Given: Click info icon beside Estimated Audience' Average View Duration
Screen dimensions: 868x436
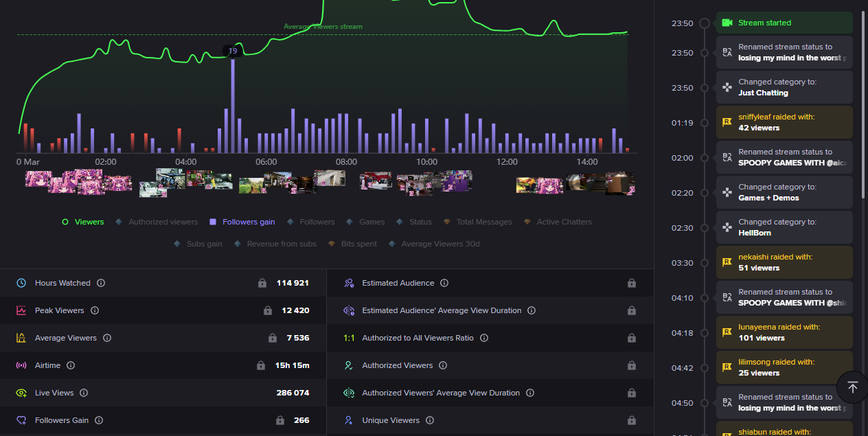Looking at the screenshot, I should [532, 310].
